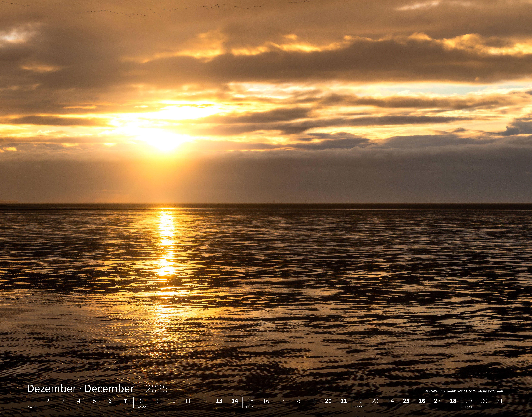Screen dimensions: 532x417
Task: Select calendar day 15 above KW 51
Action: [250, 401]
